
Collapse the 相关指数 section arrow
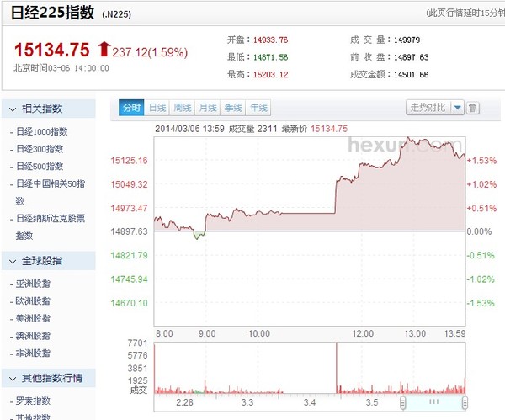tap(9, 109)
